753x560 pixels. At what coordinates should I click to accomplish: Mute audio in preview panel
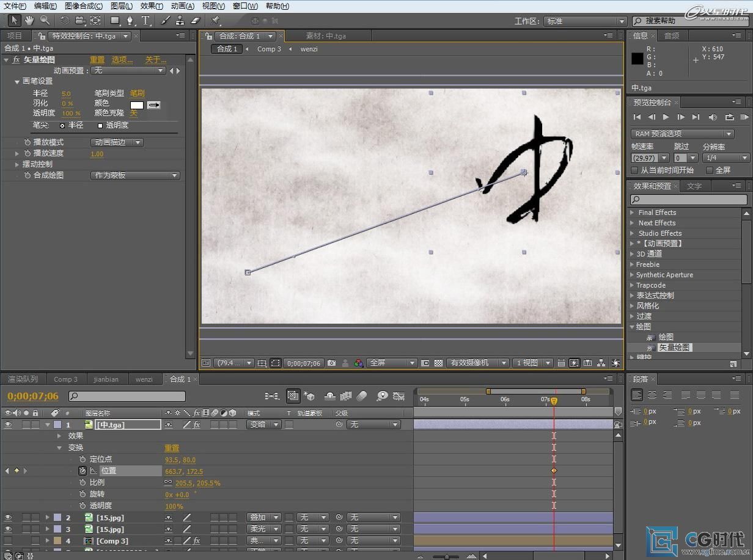pyautogui.click(x=713, y=117)
